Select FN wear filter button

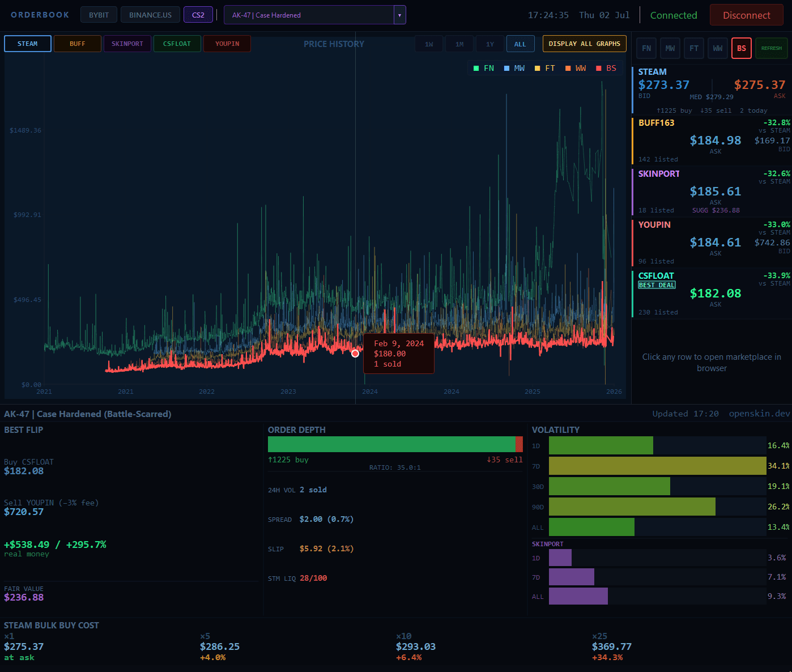tap(646, 48)
